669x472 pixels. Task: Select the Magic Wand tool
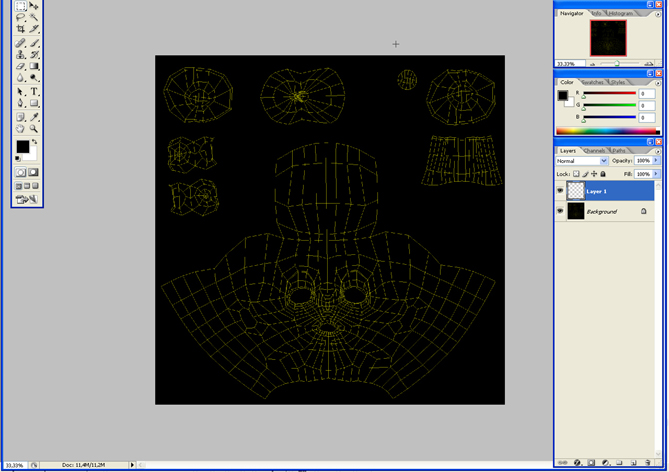(33, 17)
